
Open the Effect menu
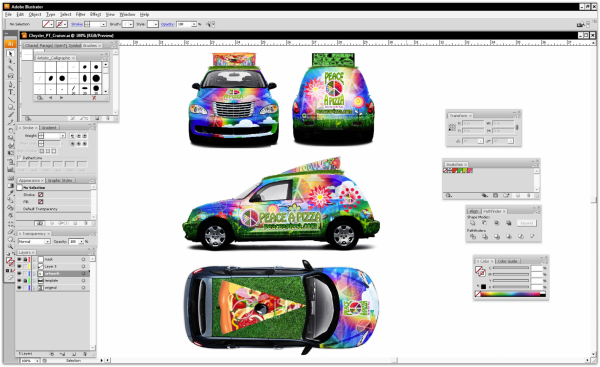click(x=95, y=14)
